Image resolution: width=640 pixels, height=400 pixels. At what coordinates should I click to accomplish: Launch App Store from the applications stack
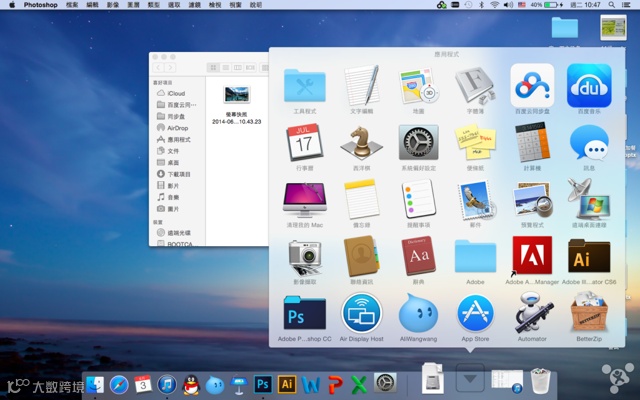point(475,313)
